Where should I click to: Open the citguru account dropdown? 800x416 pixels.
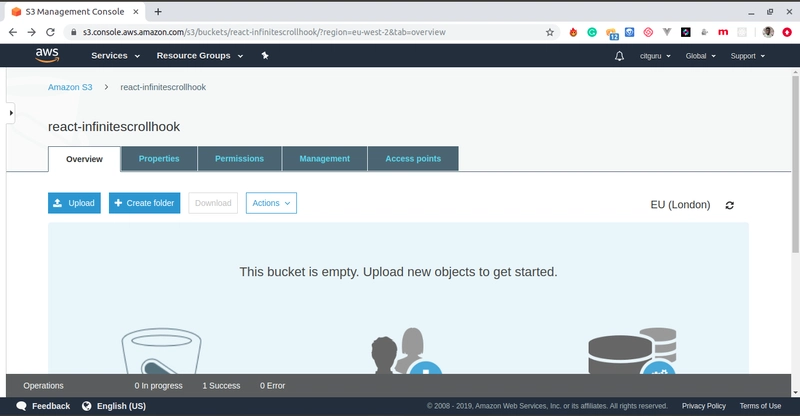click(x=655, y=56)
